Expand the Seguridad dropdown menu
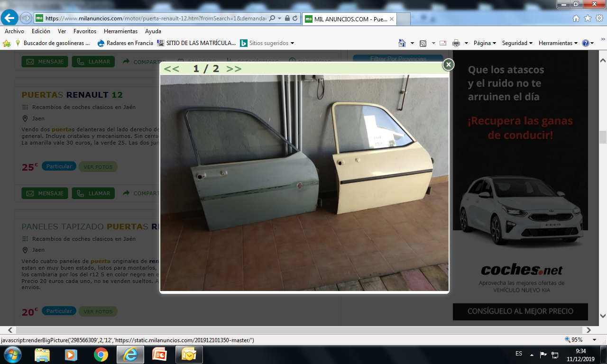 pyautogui.click(x=517, y=43)
